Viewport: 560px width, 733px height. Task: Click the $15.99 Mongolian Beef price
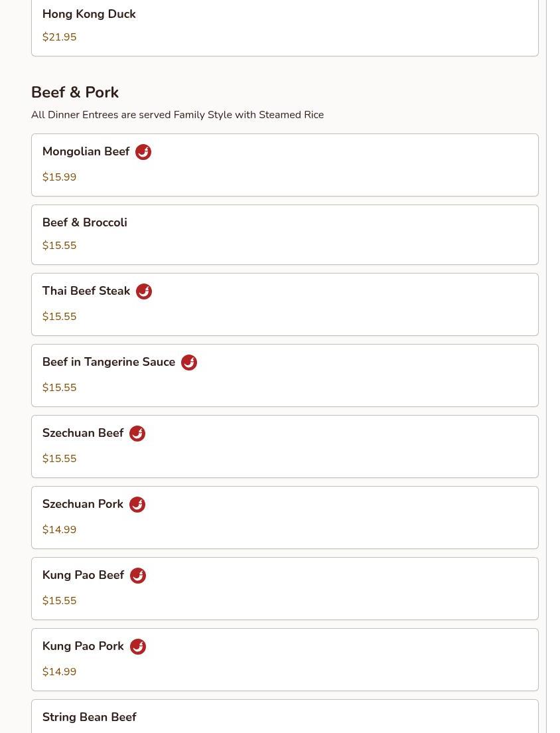click(60, 177)
